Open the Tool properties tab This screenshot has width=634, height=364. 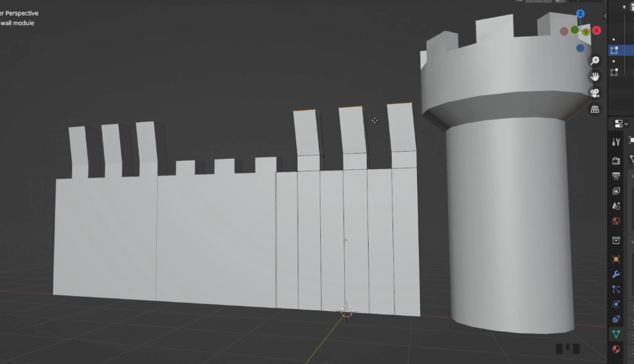click(x=616, y=142)
